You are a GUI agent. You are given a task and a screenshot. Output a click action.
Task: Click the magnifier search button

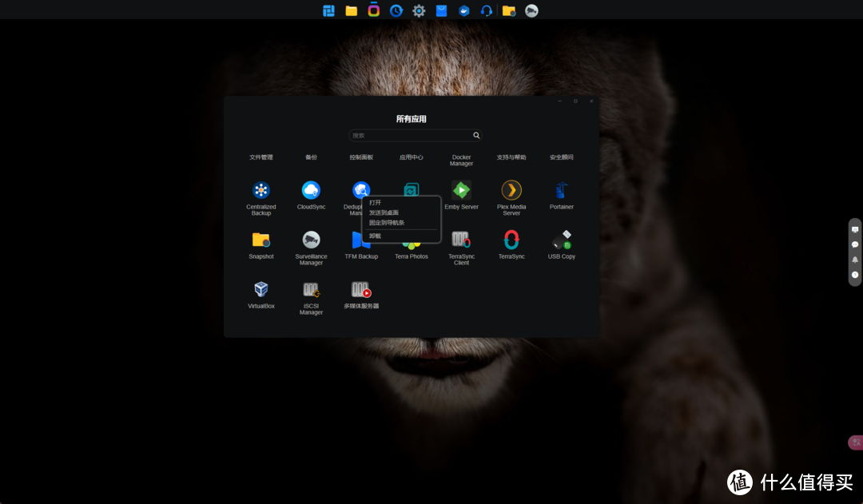tap(476, 136)
